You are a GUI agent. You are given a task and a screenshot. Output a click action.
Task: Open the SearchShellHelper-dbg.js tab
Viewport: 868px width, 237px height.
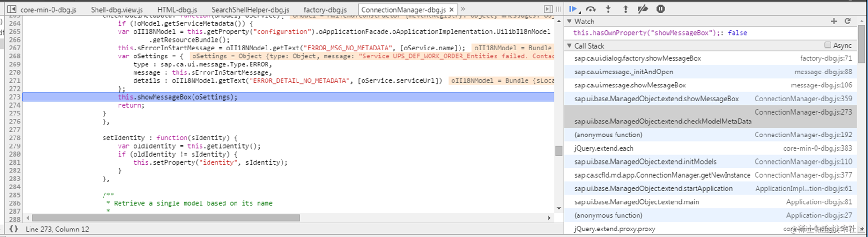251,9
